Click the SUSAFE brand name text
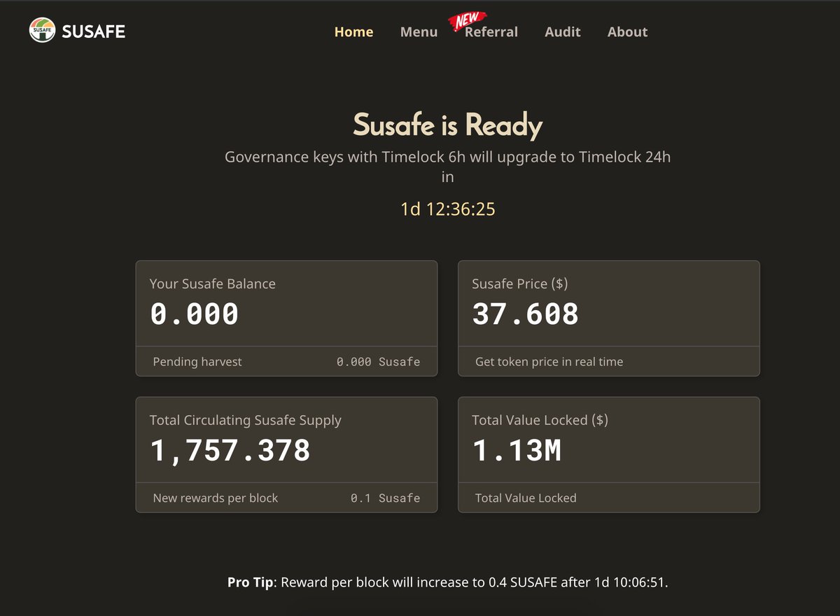The height and width of the screenshot is (616, 840). [93, 31]
